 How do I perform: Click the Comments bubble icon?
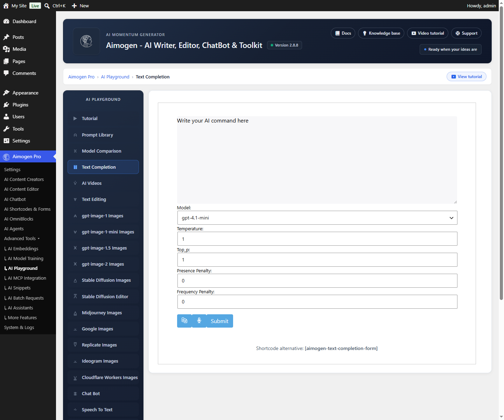(x=6, y=73)
